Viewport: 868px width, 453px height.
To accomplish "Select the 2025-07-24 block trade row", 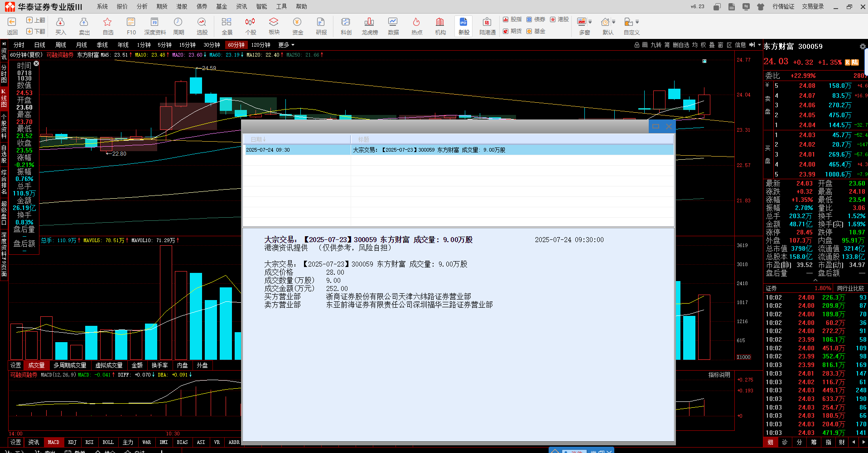I will (x=458, y=150).
